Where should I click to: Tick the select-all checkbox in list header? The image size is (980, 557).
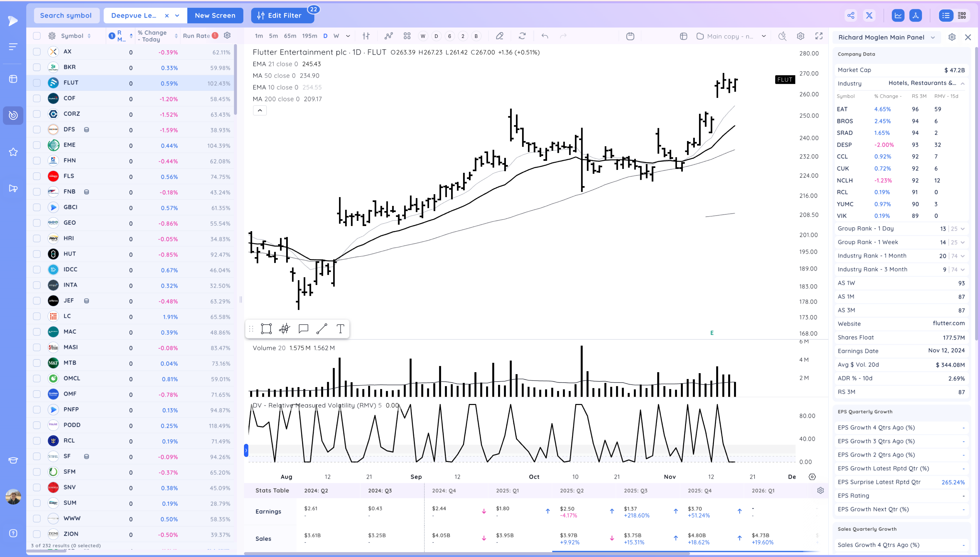tap(37, 36)
